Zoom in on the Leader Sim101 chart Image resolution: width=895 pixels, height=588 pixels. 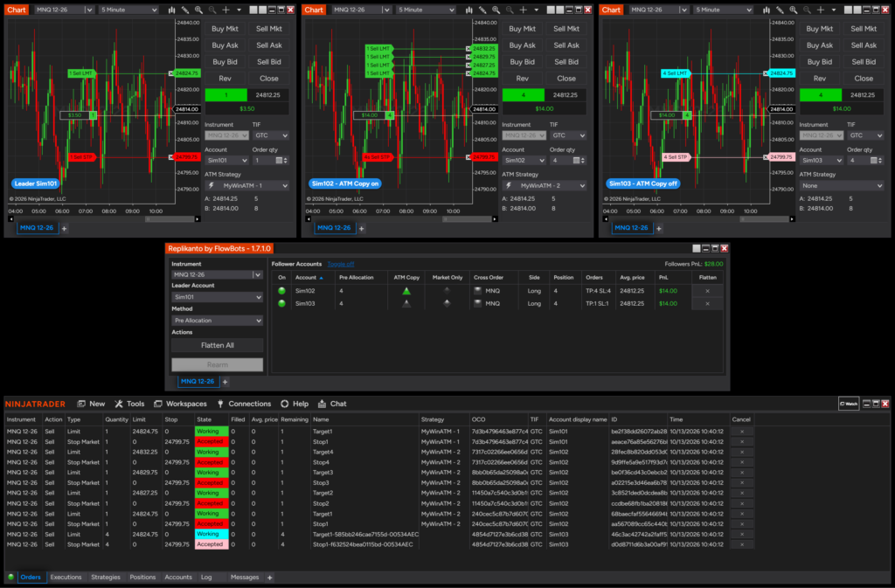pos(198,10)
